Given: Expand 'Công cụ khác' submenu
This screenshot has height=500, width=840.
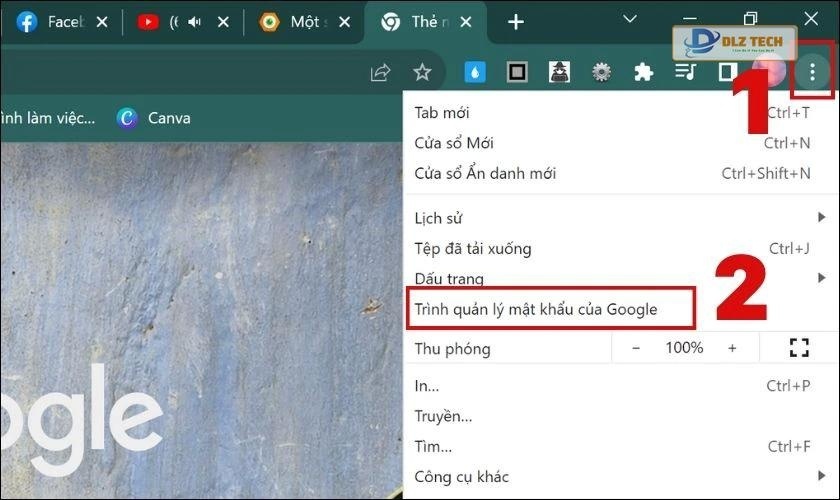Looking at the screenshot, I should coord(621,476).
